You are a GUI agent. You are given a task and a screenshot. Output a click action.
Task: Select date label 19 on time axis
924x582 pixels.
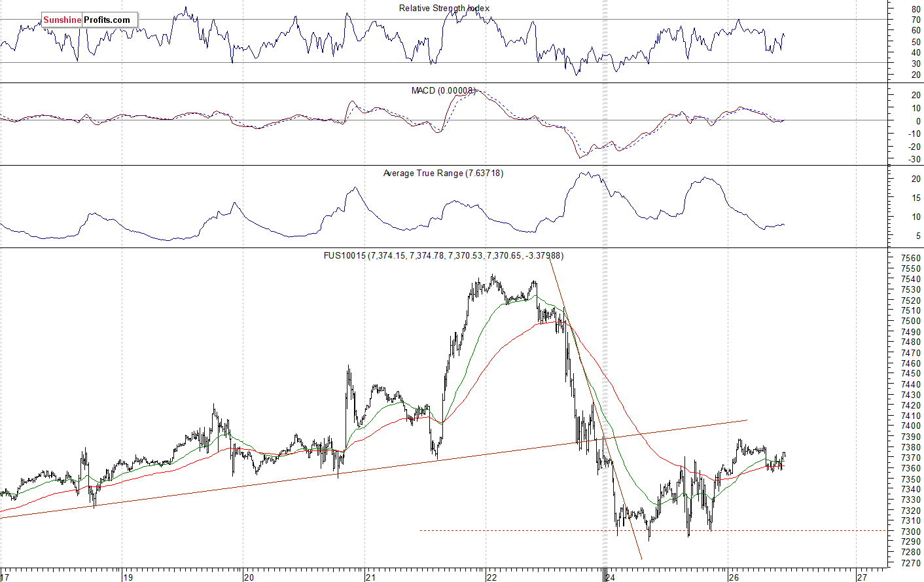[x=128, y=577]
